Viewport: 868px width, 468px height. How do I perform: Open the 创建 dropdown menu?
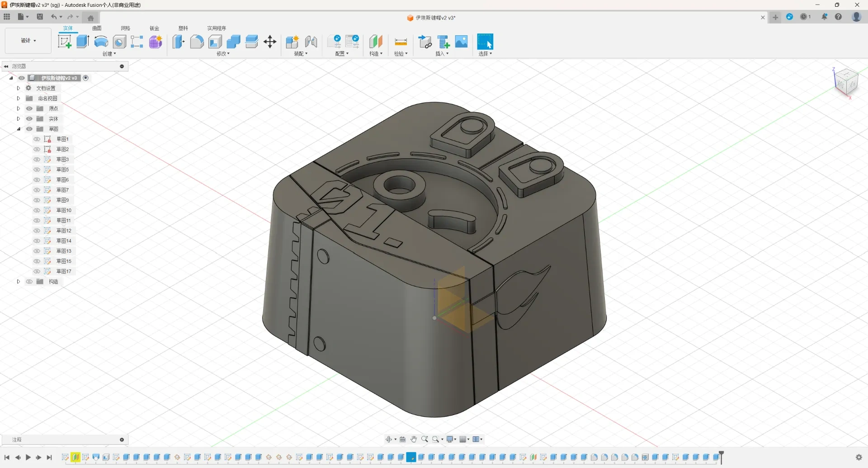click(x=109, y=54)
